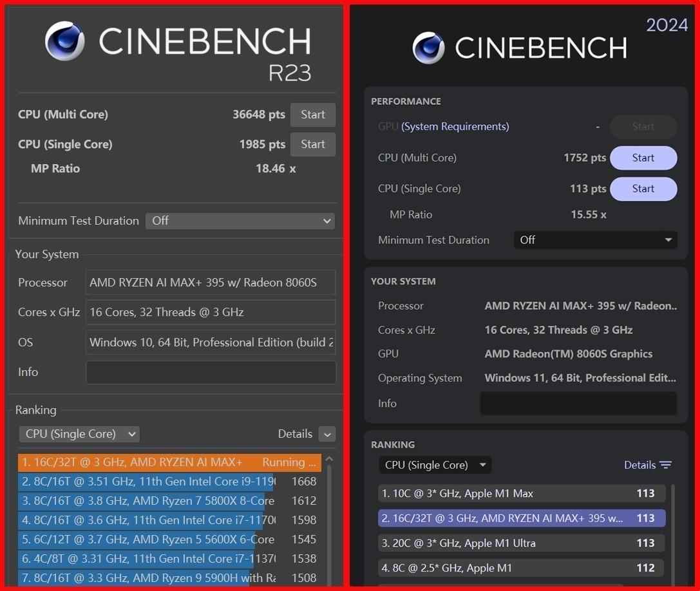
Task: Expand the R23 ranking Details arrow
Action: (x=327, y=435)
